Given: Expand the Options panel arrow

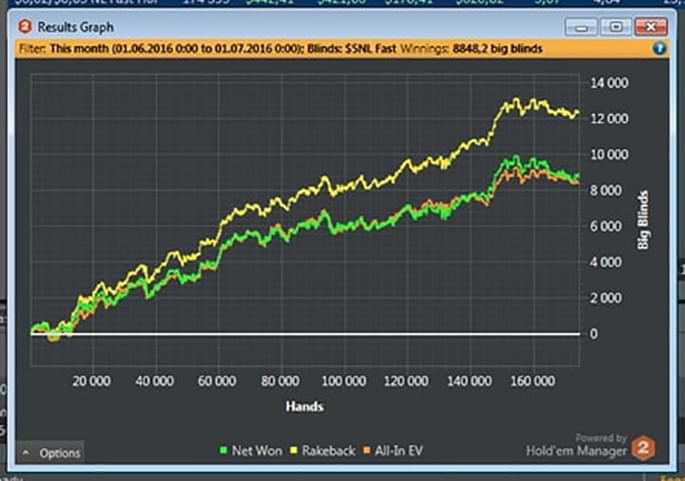Looking at the screenshot, I should click(x=26, y=453).
